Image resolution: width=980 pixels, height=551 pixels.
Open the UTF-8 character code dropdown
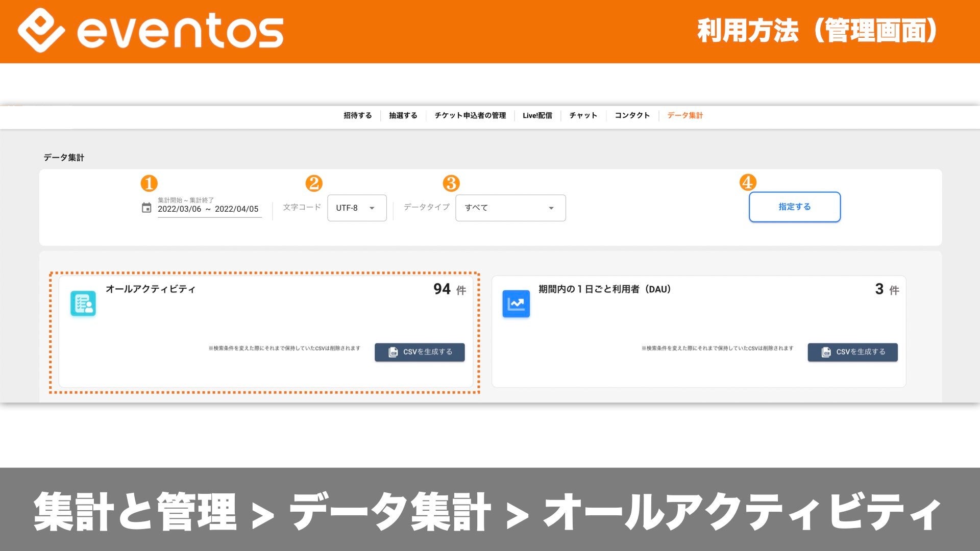click(356, 208)
